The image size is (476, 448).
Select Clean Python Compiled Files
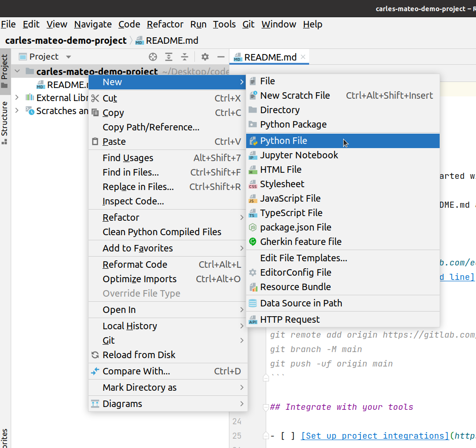(168, 232)
